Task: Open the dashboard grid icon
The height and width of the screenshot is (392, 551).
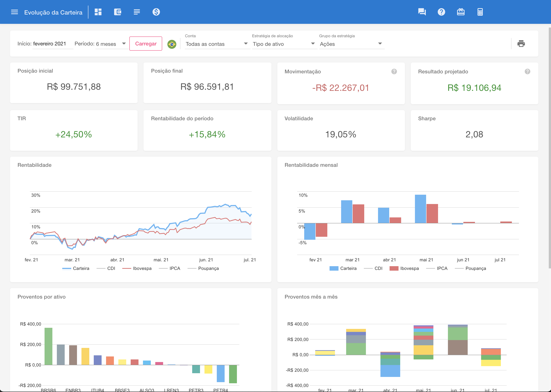Action: 98,12
